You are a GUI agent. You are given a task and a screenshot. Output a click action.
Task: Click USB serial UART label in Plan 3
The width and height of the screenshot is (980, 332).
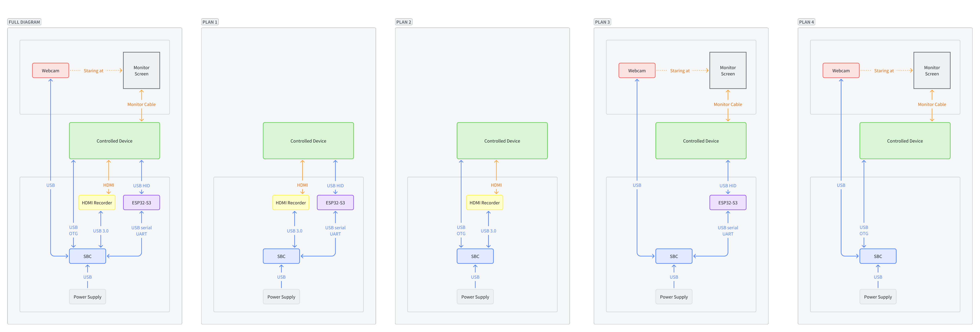(727, 231)
